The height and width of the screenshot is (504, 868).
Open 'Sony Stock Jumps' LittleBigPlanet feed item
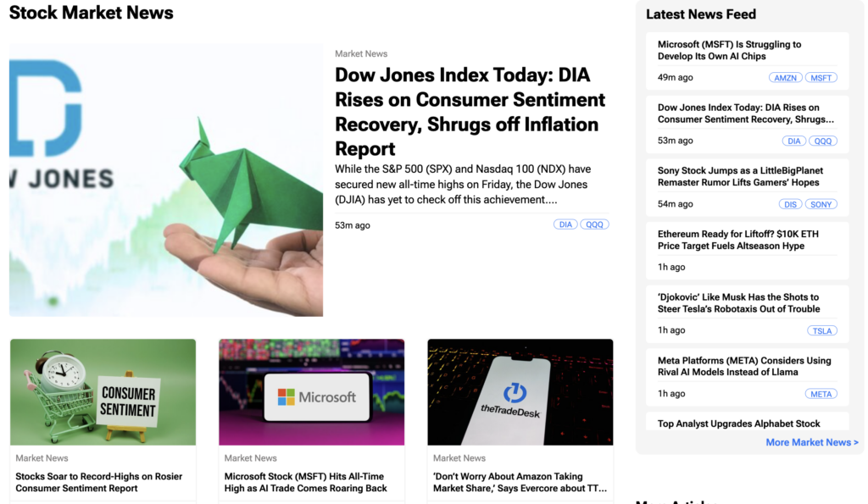click(740, 176)
